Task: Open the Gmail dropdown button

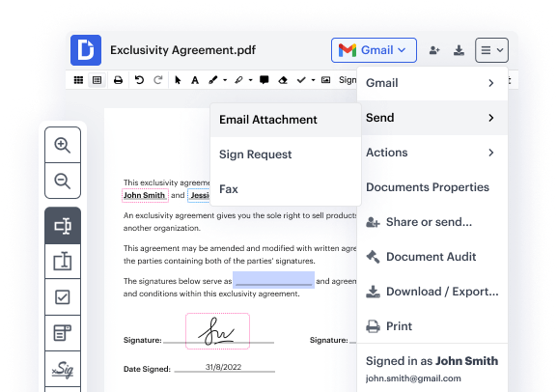Action: pyautogui.click(x=374, y=50)
